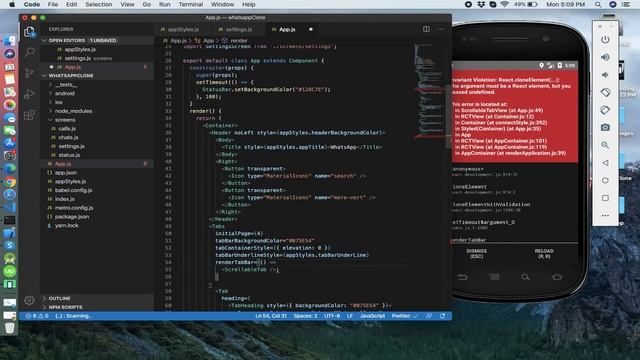Click Prettier status bar button
Image resolution: width=640 pixels, height=360 pixels.
tap(404, 316)
